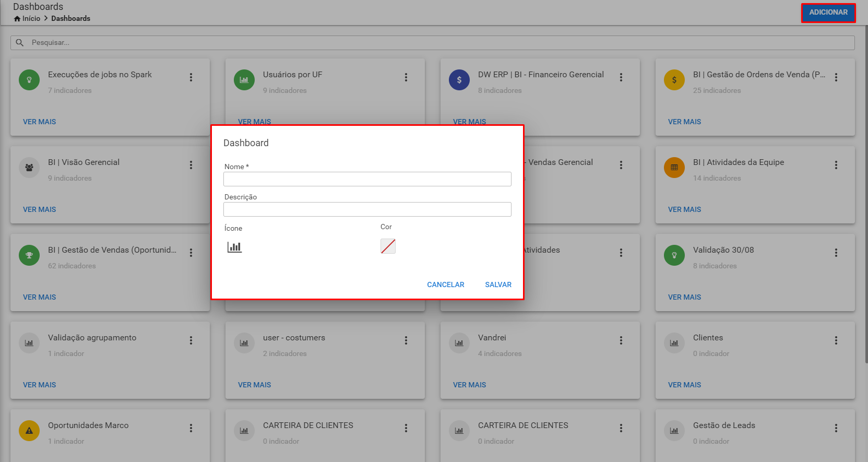Click the 'Oportunidades Marco' title
Image resolution: width=868 pixels, height=462 pixels.
click(88, 425)
